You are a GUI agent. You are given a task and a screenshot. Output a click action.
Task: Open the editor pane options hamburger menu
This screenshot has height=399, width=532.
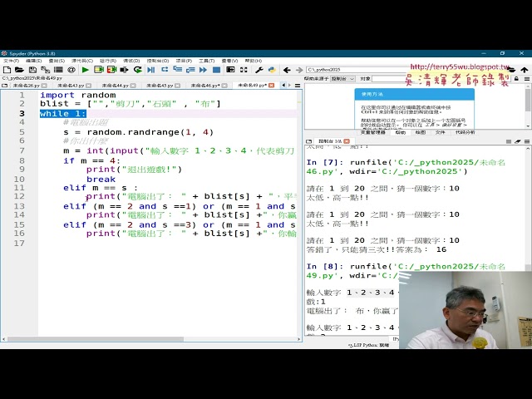(298, 86)
